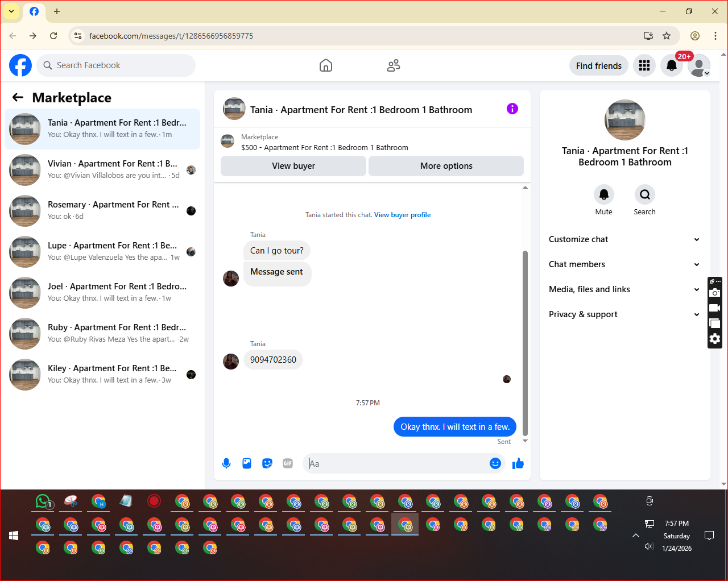
Task: Send a thumbs-up like
Action: (x=518, y=463)
